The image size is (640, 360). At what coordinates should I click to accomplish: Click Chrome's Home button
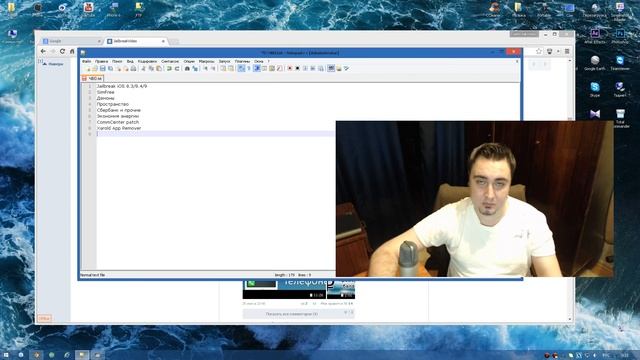point(72,51)
